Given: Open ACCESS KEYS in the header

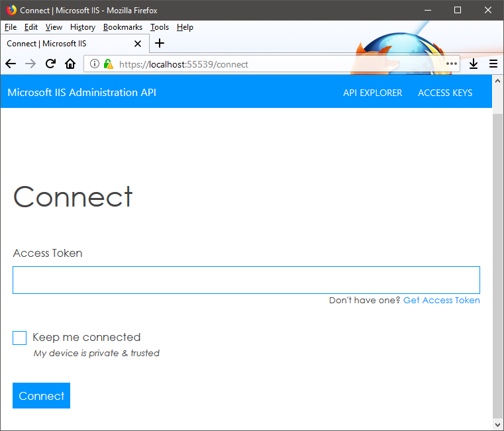Looking at the screenshot, I should coord(445,93).
